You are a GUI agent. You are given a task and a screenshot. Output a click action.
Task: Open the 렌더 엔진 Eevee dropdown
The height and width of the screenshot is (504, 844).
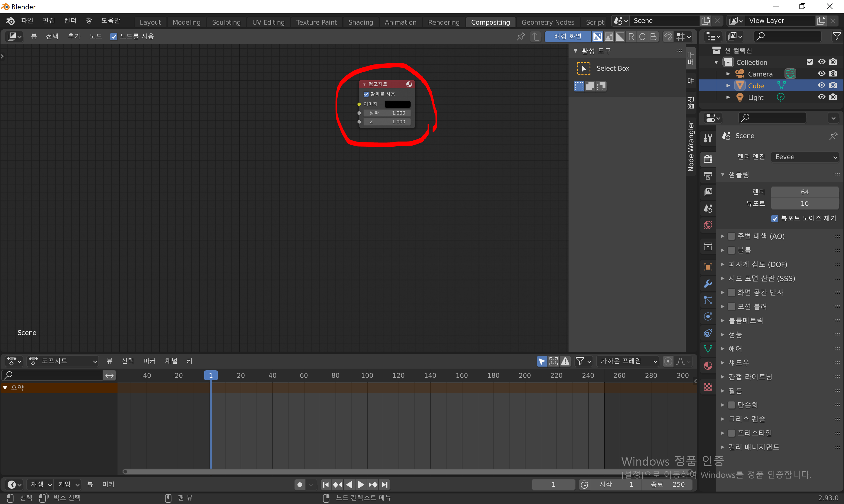[x=805, y=157]
